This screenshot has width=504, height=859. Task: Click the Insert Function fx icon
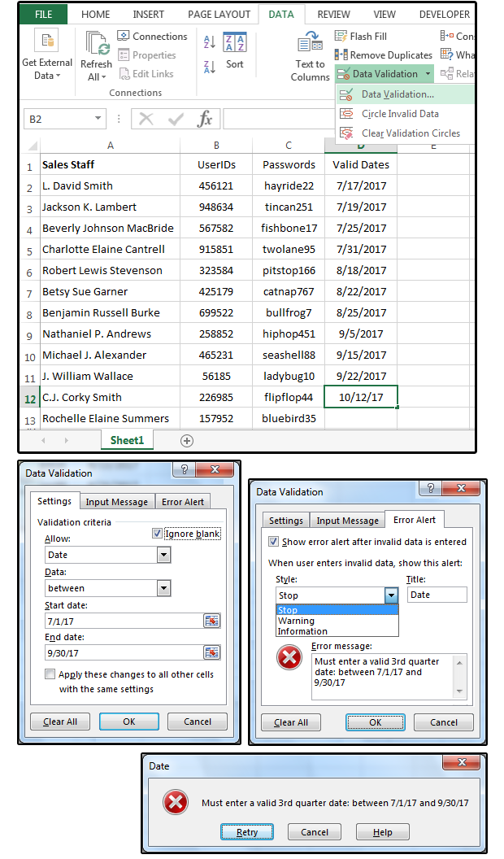[x=205, y=119]
